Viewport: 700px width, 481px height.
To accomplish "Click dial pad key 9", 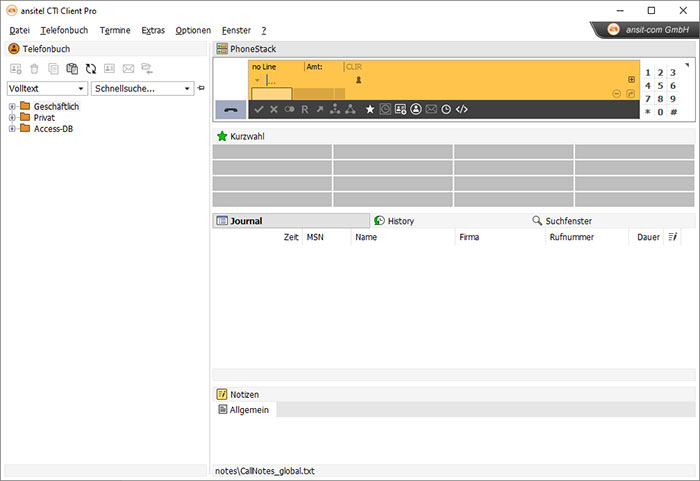I will coord(673,99).
